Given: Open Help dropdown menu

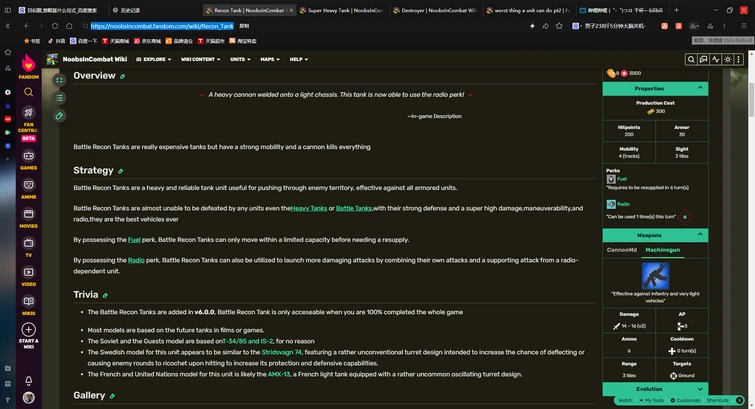Looking at the screenshot, I should coord(299,59).
